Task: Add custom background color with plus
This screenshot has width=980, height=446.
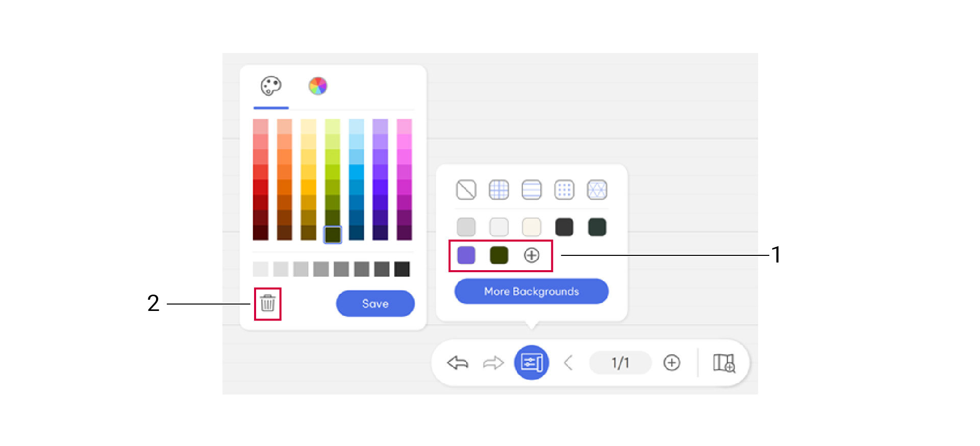Action: coord(532,255)
